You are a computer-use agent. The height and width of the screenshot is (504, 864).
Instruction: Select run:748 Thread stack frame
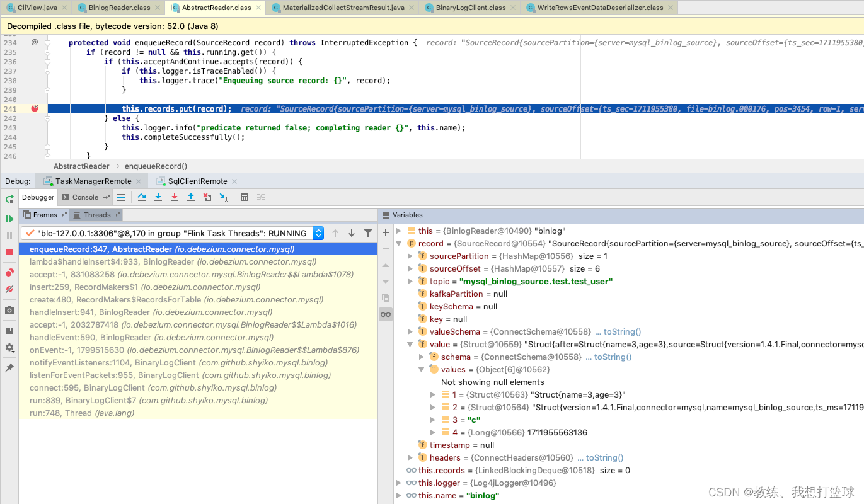click(198, 413)
